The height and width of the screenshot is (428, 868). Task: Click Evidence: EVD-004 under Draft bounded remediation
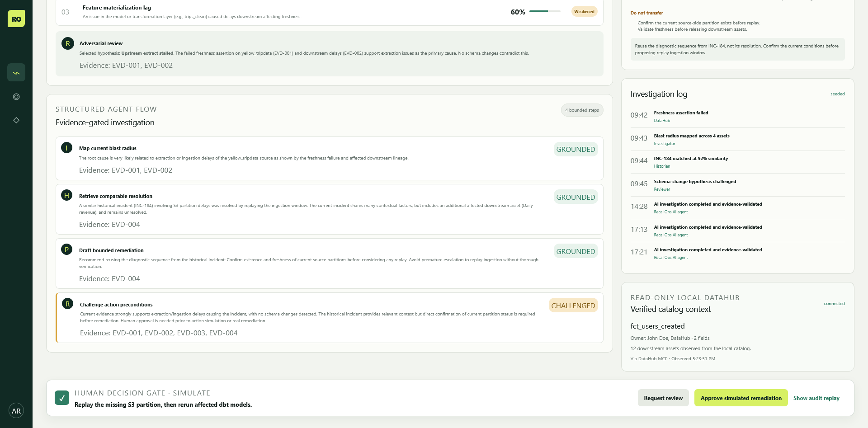pyautogui.click(x=109, y=279)
